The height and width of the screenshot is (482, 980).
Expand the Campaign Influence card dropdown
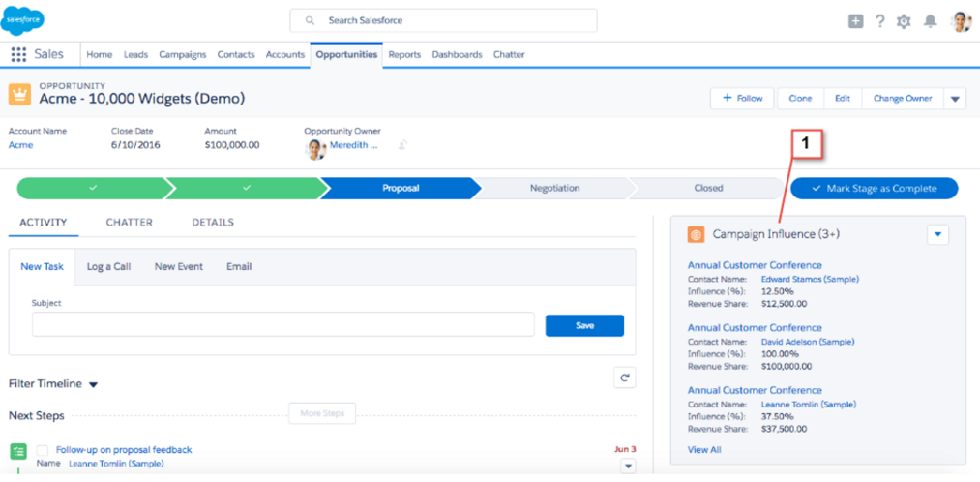click(937, 234)
